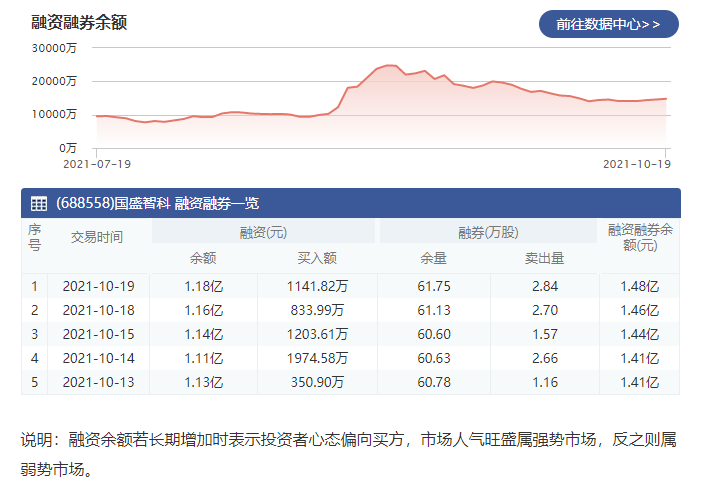This screenshot has height=484, width=703.
Task: Click the 1974.58万 buy amount cell
Action: 317,359
